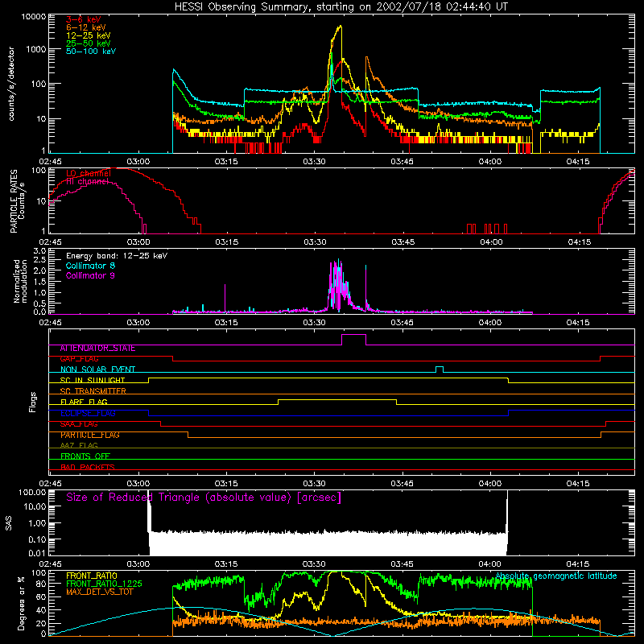This screenshot has height=644, width=644.
Task: Click the GAP_FLAG label
Action: 79,358
